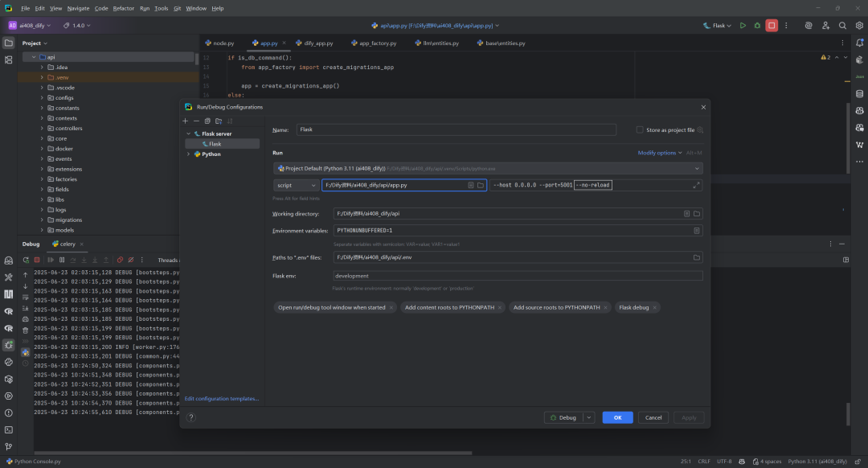Screen dimensions: 868x468
Task: Select the Flask configuration in the list
Action: coord(222,144)
